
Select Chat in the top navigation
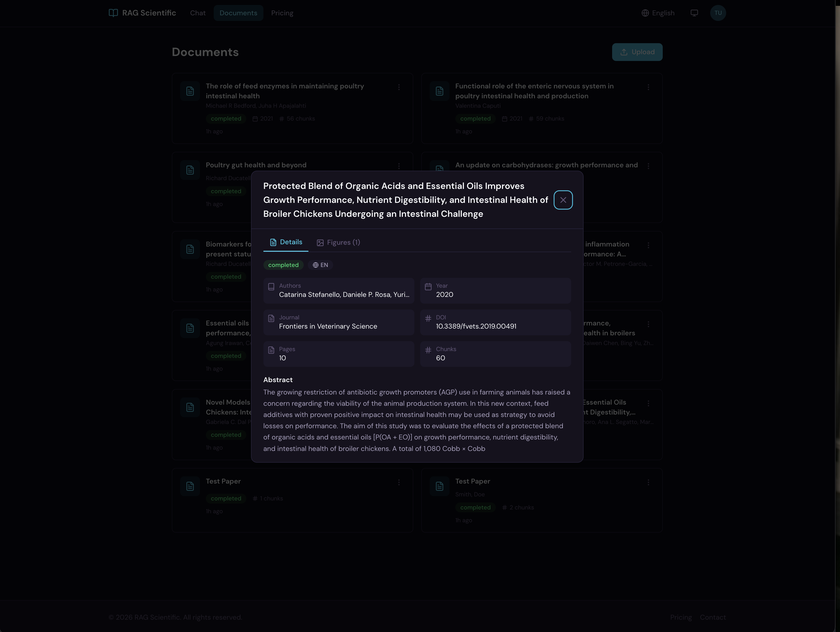click(x=198, y=13)
